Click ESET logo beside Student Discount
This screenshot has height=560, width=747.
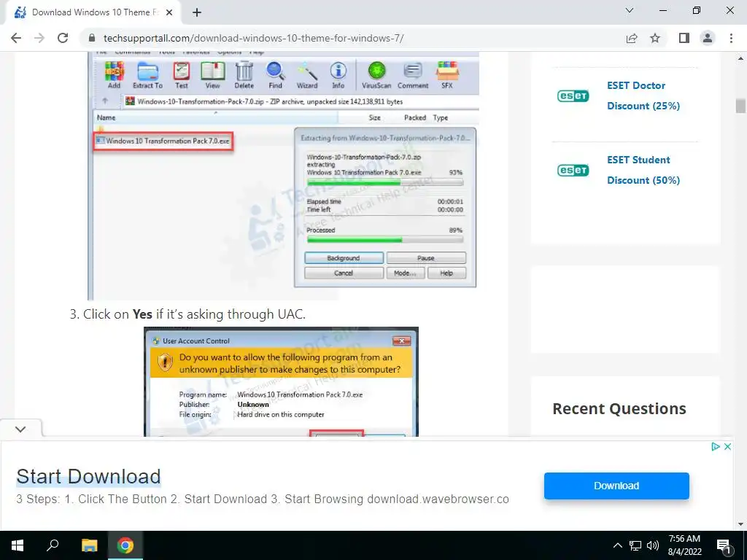coord(573,170)
